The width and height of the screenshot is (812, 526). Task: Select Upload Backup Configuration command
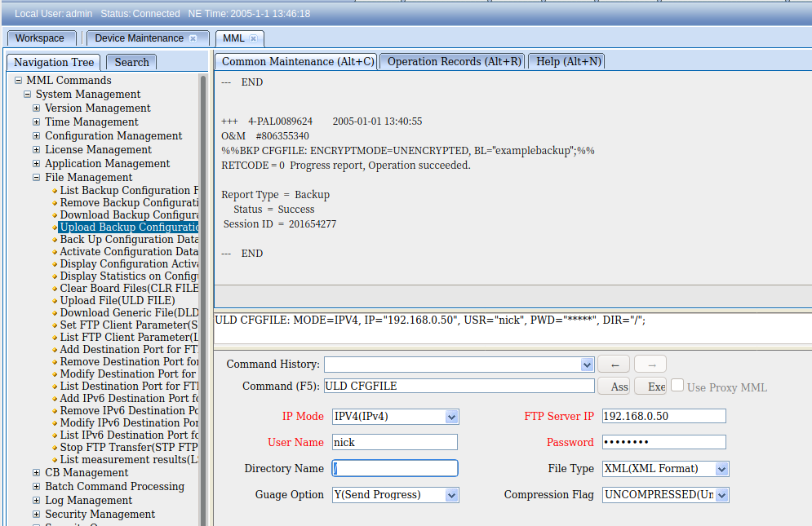[x=129, y=228]
